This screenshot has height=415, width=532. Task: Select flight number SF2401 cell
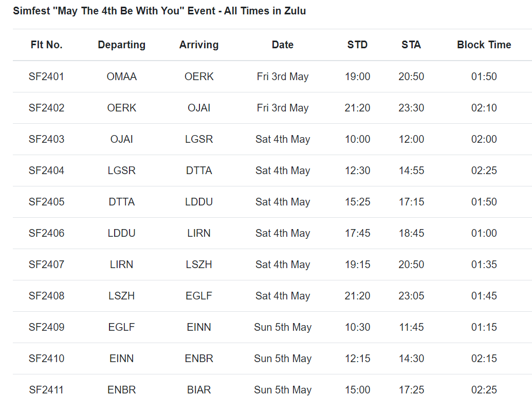coord(46,77)
